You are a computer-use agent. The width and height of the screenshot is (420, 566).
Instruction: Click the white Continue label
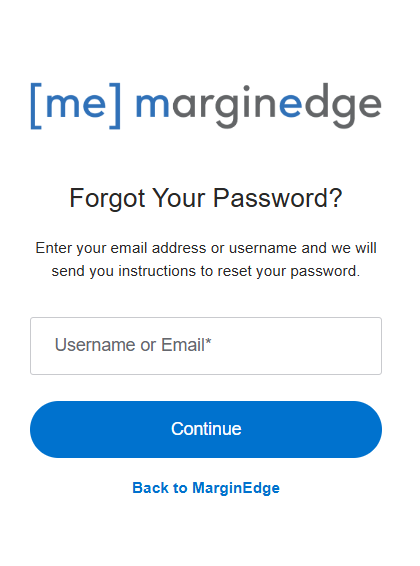[x=206, y=429]
